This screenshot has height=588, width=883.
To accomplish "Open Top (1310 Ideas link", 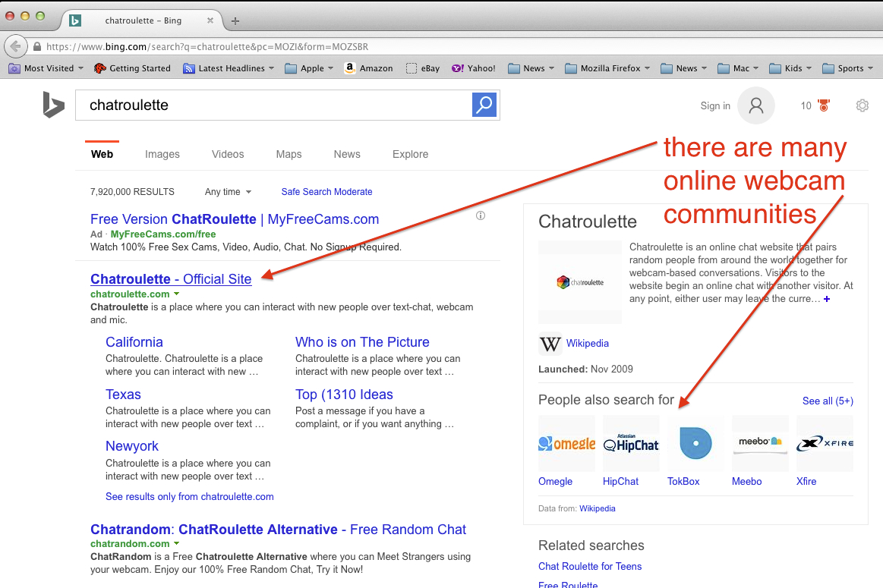I will point(344,395).
